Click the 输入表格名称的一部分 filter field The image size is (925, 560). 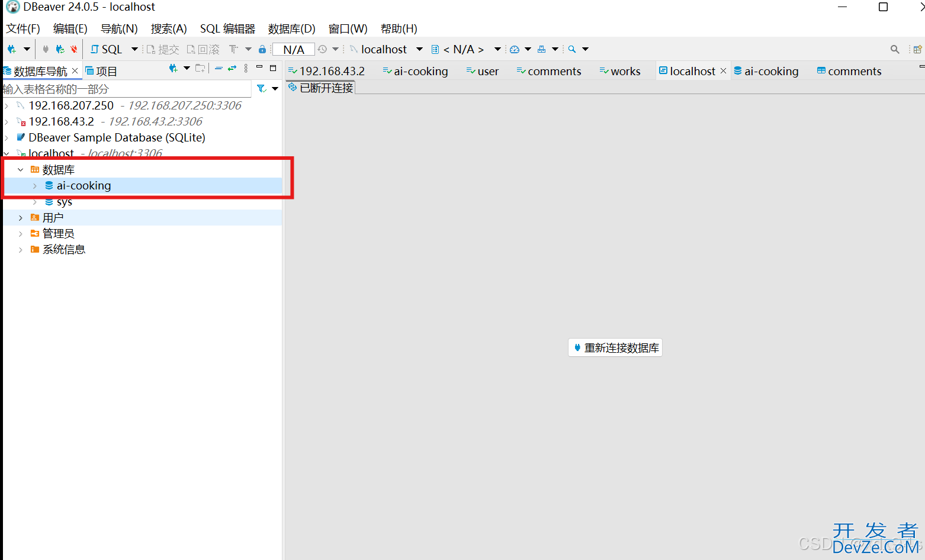pyautogui.click(x=126, y=89)
